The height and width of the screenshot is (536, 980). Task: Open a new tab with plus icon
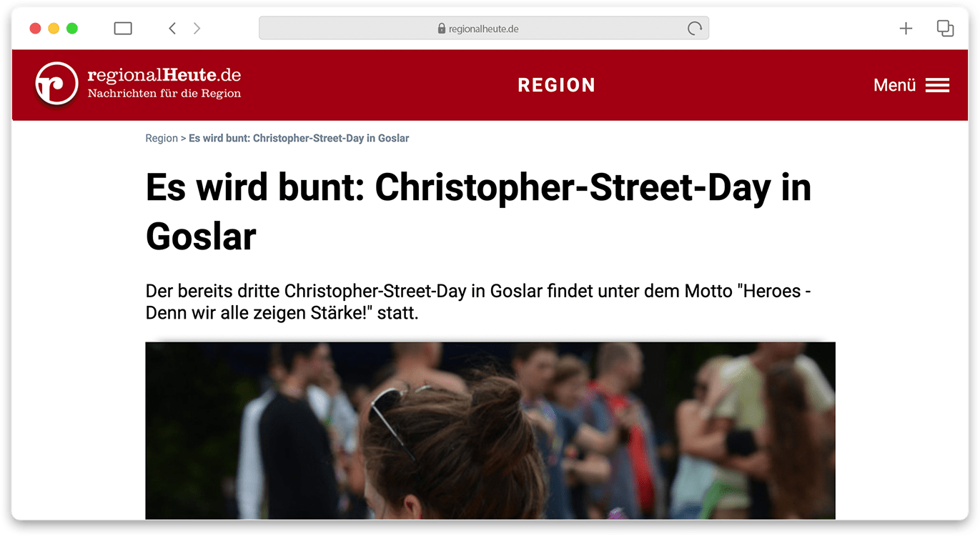point(906,29)
